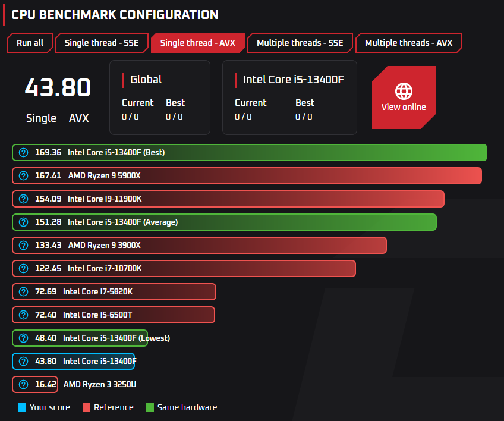Click the CPU BENCHMARK CONFIGURATION title
This screenshot has height=421, width=504.
115,15
